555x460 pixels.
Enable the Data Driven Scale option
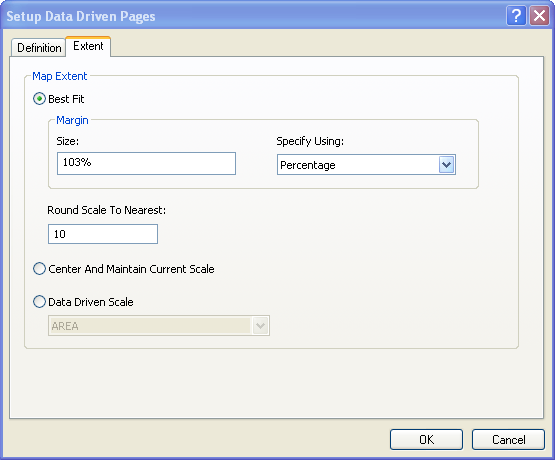pos(39,302)
